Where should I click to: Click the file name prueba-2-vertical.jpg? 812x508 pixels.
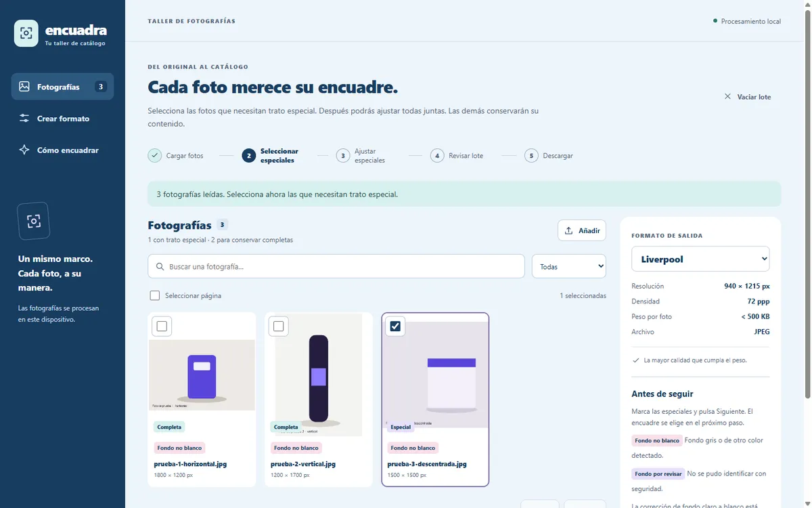303,464
